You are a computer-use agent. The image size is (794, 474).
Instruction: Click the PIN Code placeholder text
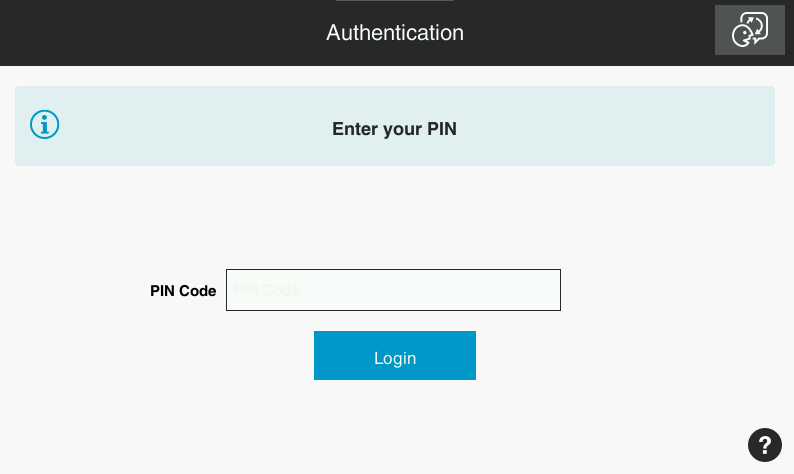coord(267,290)
